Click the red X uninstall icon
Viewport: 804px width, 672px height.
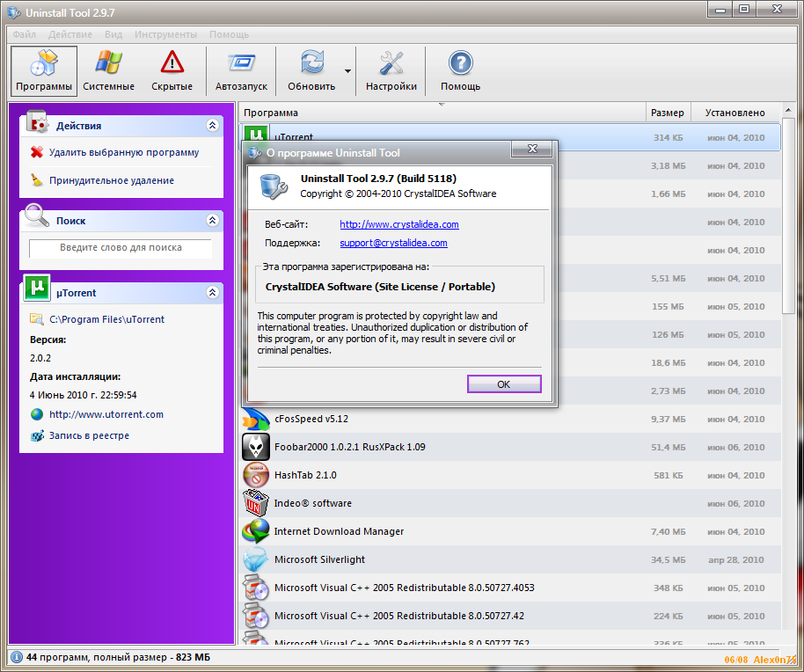(37, 152)
